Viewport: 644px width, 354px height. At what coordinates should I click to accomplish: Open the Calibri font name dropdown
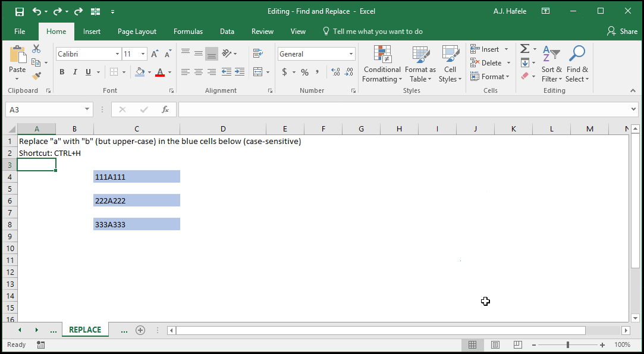118,54
